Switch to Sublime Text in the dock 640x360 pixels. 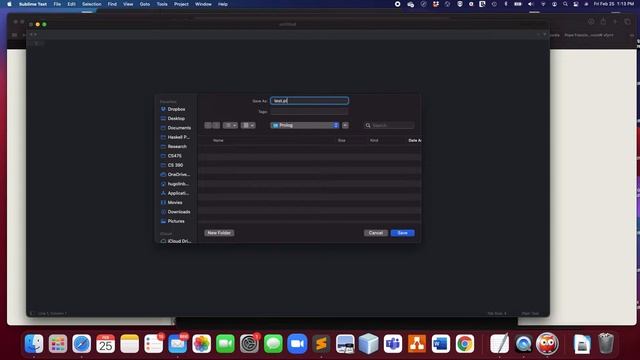coord(321,344)
